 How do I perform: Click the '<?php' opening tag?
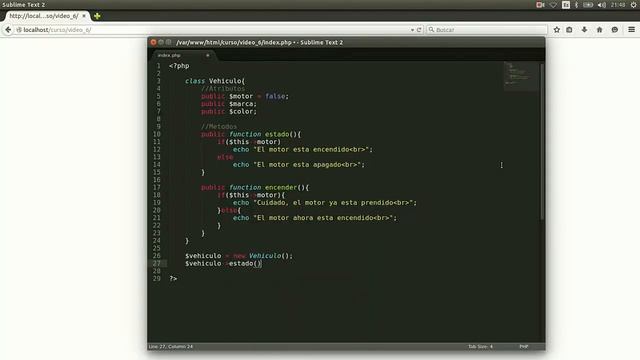179,66
